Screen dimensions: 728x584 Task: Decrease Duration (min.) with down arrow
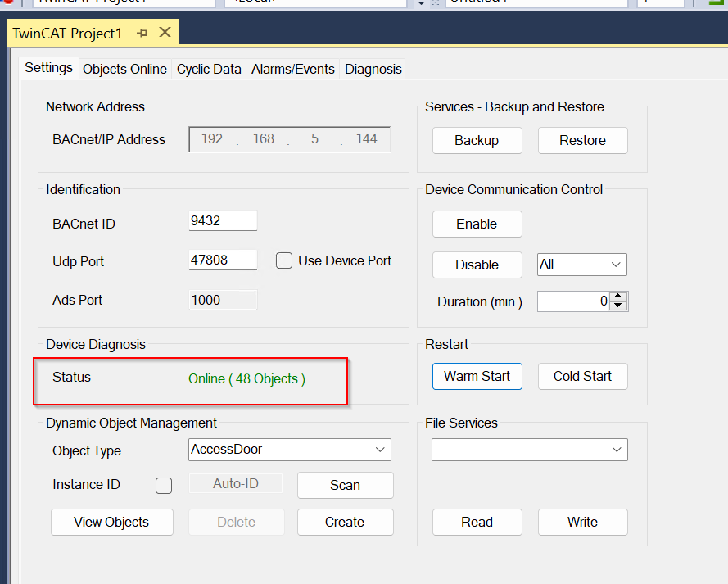[618, 306]
